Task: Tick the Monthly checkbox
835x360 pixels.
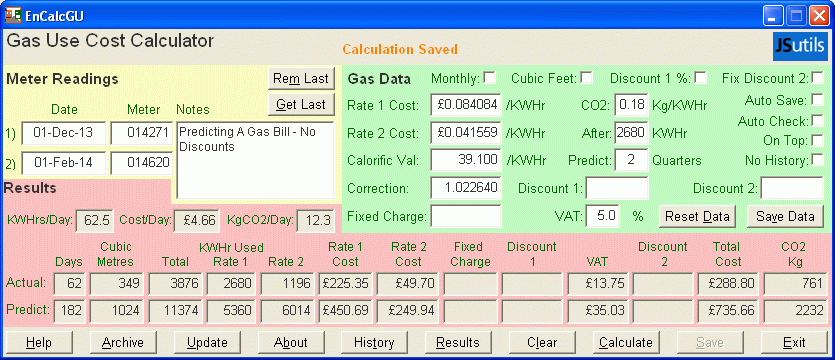Action: click(x=489, y=78)
